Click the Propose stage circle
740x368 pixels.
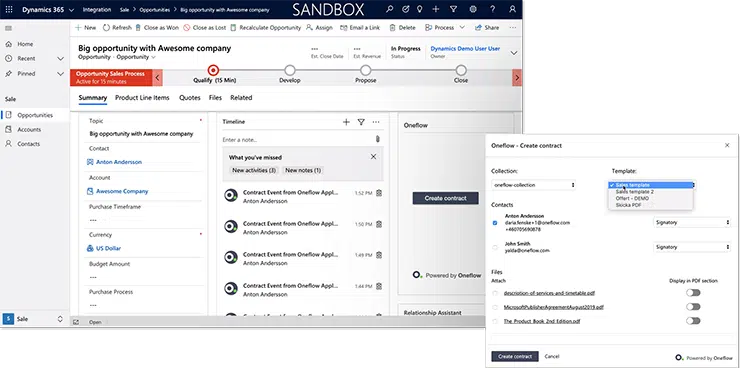[x=365, y=71]
